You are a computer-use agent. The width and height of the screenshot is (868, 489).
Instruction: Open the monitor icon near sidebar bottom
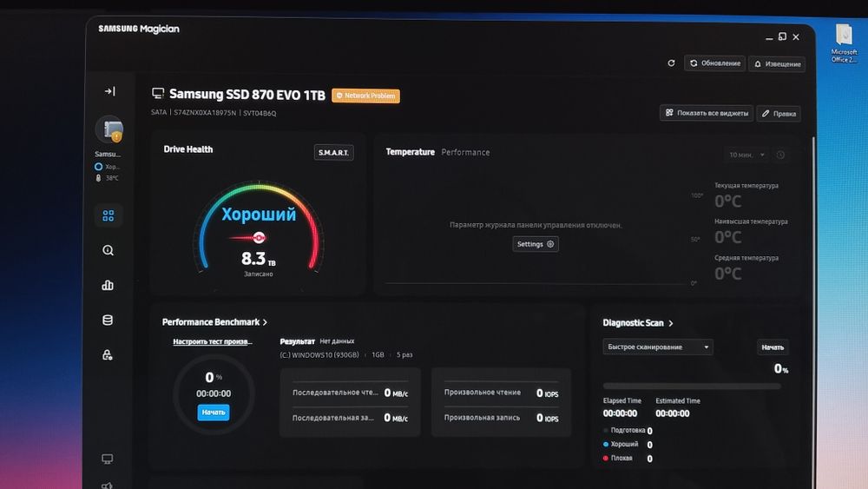coord(108,459)
